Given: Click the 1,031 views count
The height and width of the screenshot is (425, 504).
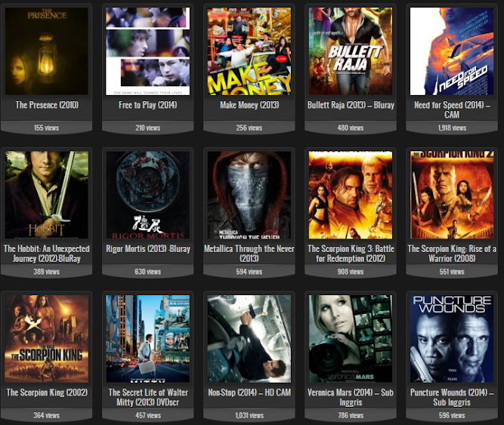Looking at the screenshot, I should point(249,415).
